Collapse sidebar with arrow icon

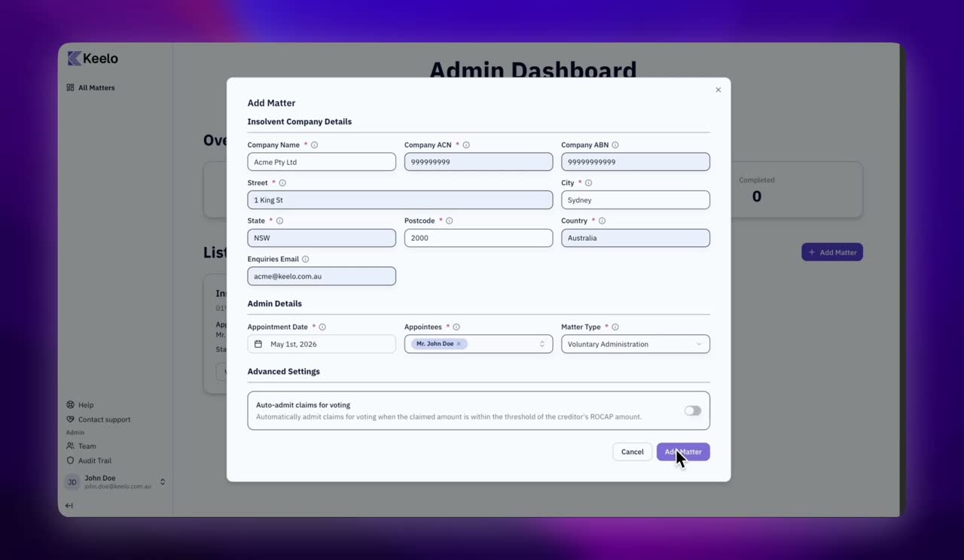[x=69, y=506]
